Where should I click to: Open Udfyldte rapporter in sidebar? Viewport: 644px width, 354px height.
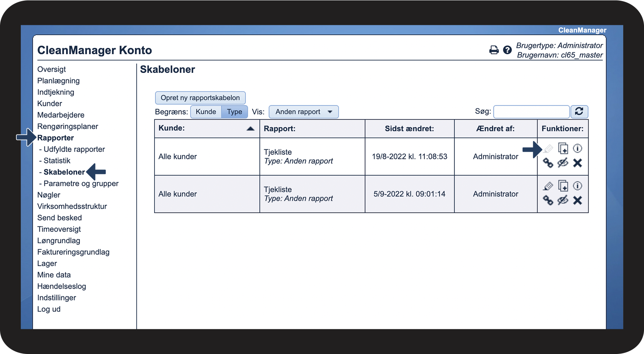(x=74, y=149)
